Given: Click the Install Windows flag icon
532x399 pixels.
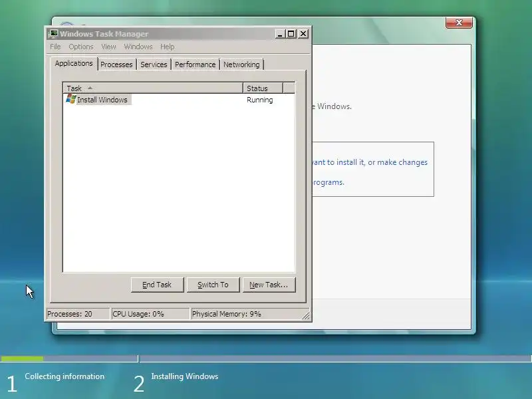Looking at the screenshot, I should pos(71,99).
